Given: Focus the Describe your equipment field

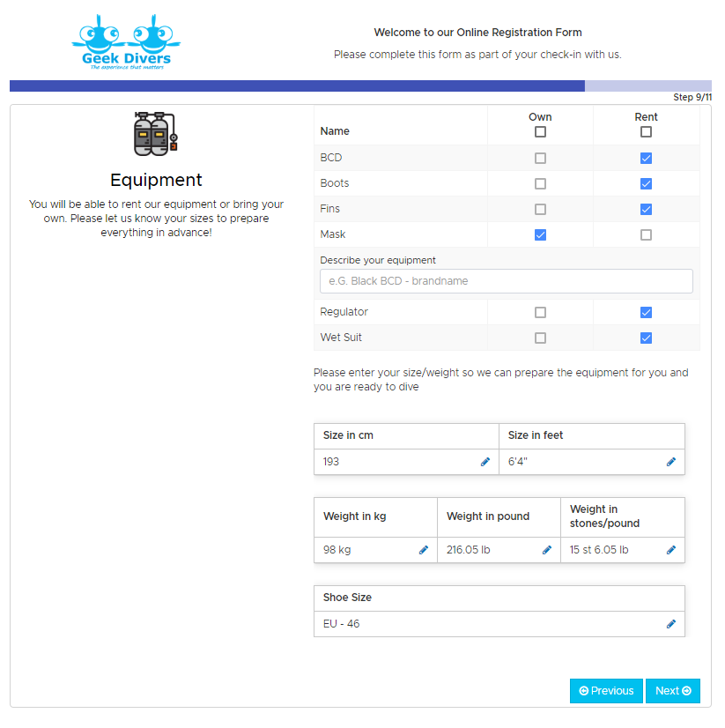Looking at the screenshot, I should pyautogui.click(x=507, y=281).
